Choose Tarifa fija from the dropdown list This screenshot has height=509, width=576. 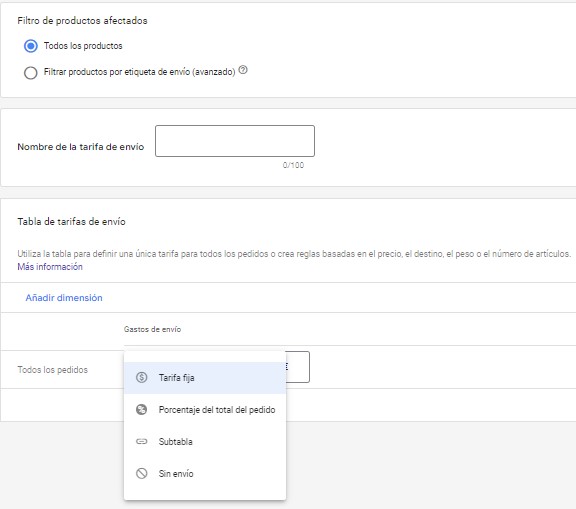pyautogui.click(x=205, y=378)
